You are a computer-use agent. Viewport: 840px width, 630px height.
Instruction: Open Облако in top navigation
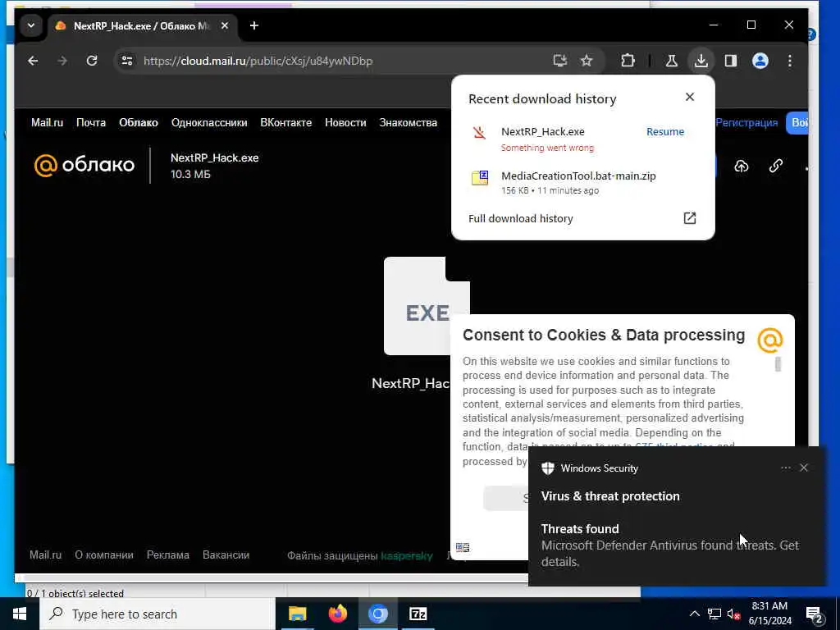pyautogui.click(x=138, y=123)
